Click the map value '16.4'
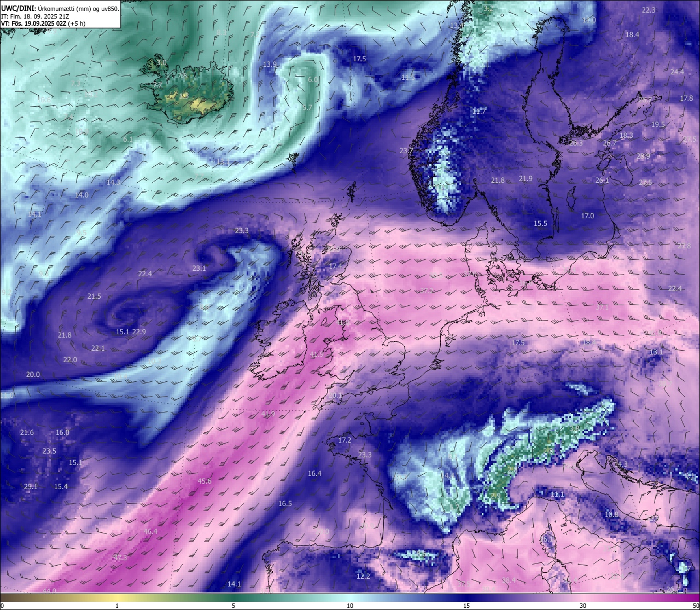Screen dimensions: 700x610 click(x=314, y=473)
